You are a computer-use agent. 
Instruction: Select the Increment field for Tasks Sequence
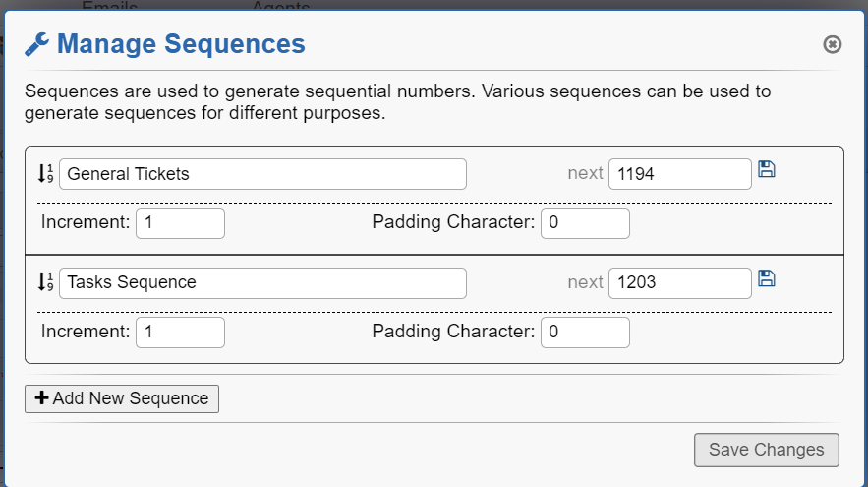point(180,333)
